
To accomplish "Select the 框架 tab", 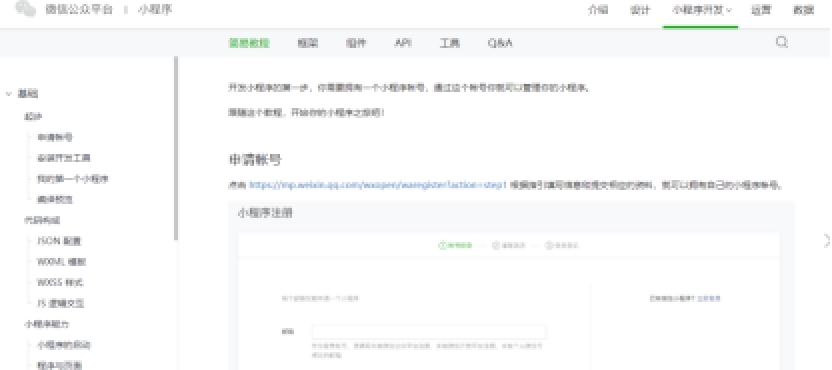I will point(307,44).
